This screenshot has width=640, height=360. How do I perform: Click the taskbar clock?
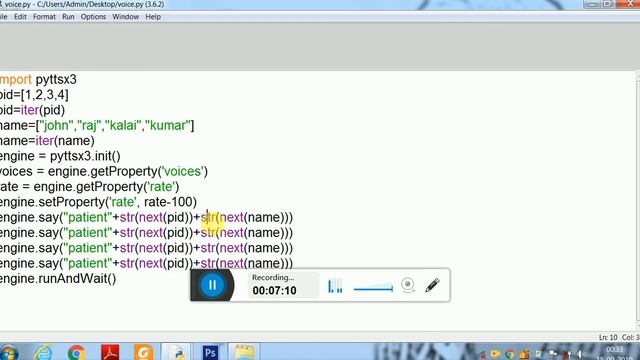[x=614, y=353]
